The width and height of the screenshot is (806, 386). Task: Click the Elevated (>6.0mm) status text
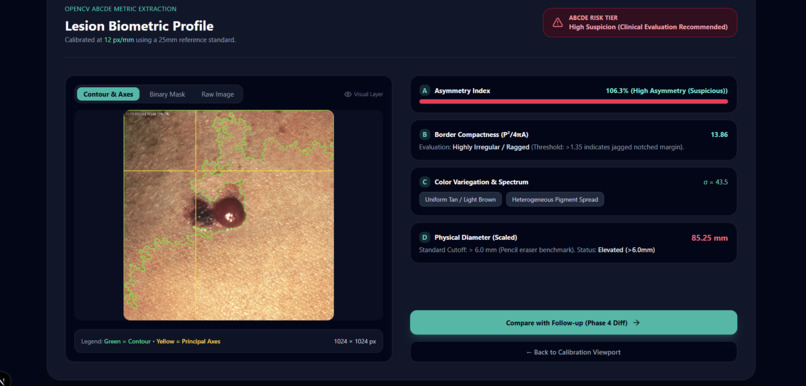pos(626,250)
